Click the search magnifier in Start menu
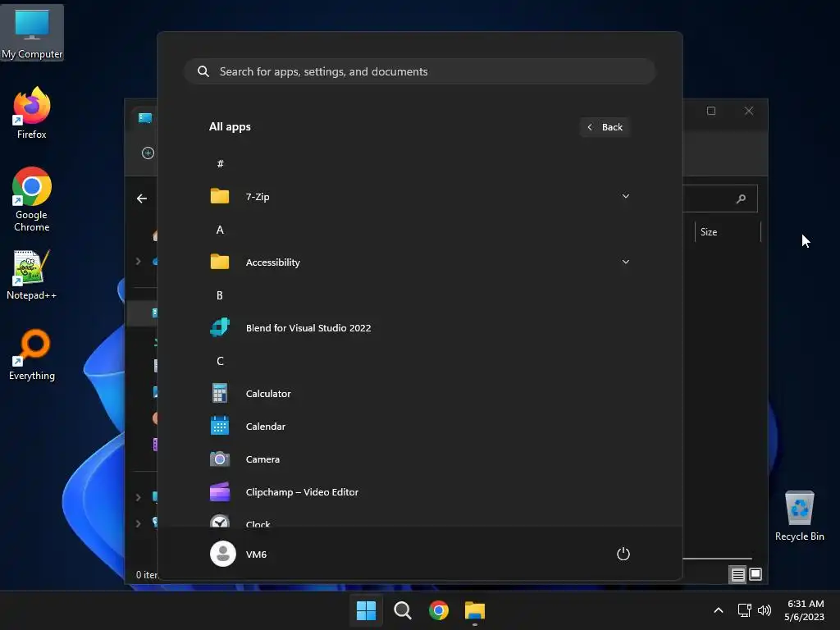Image resolution: width=840 pixels, height=630 pixels. click(x=203, y=71)
